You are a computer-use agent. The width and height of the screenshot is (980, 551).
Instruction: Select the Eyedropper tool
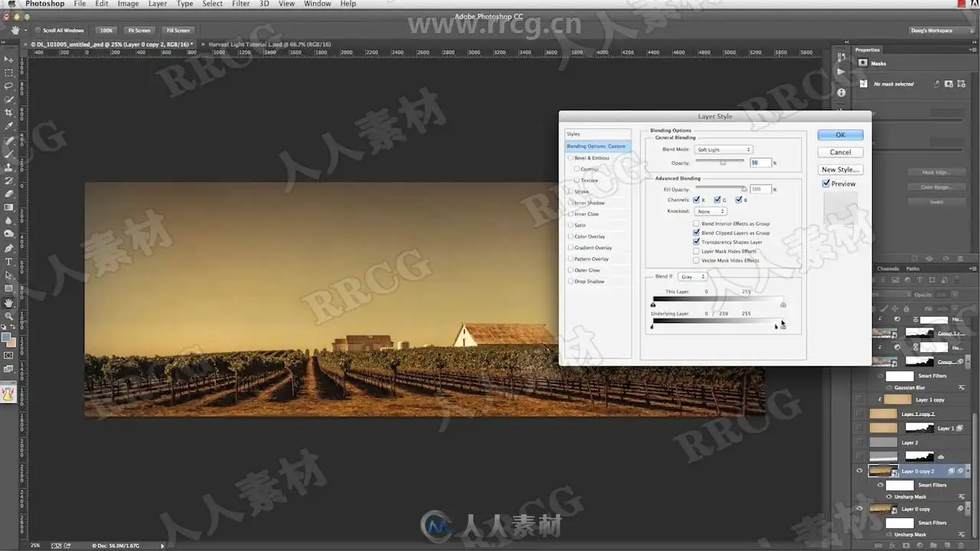tap(9, 126)
